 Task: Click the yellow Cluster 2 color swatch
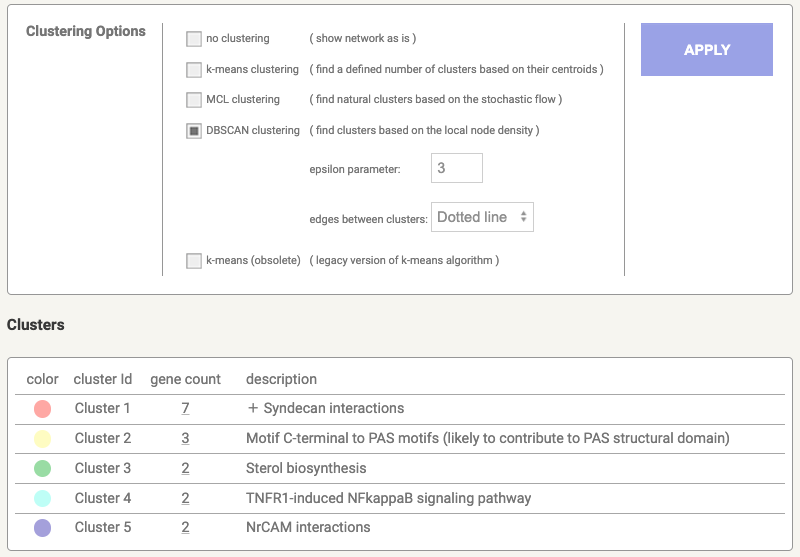click(x=42, y=439)
